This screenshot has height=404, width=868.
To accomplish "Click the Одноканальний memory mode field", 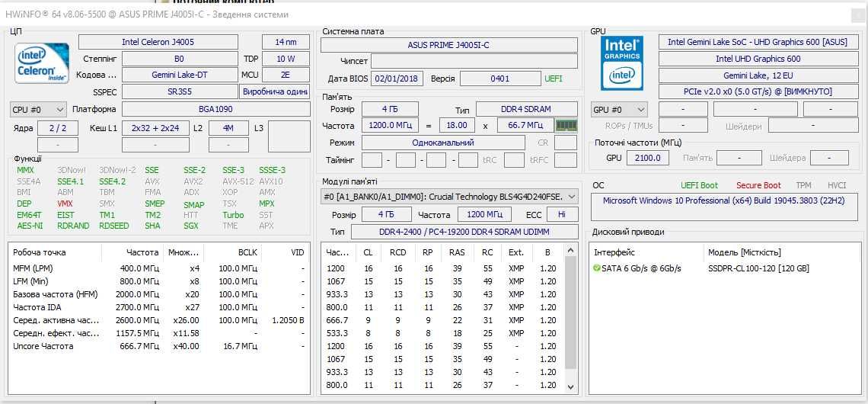I will (x=443, y=143).
